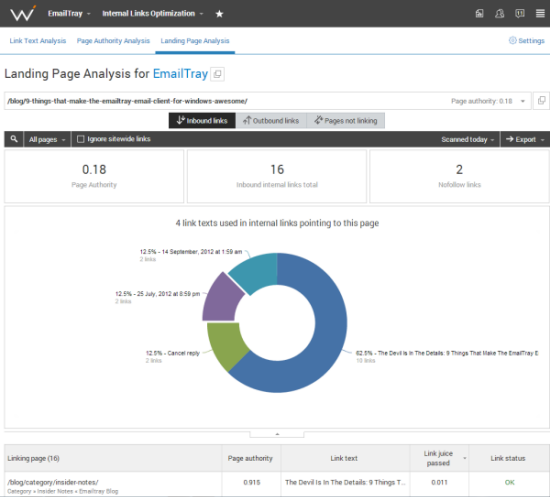
Task: Open the All pages filter dropdown
Action: coord(47,139)
